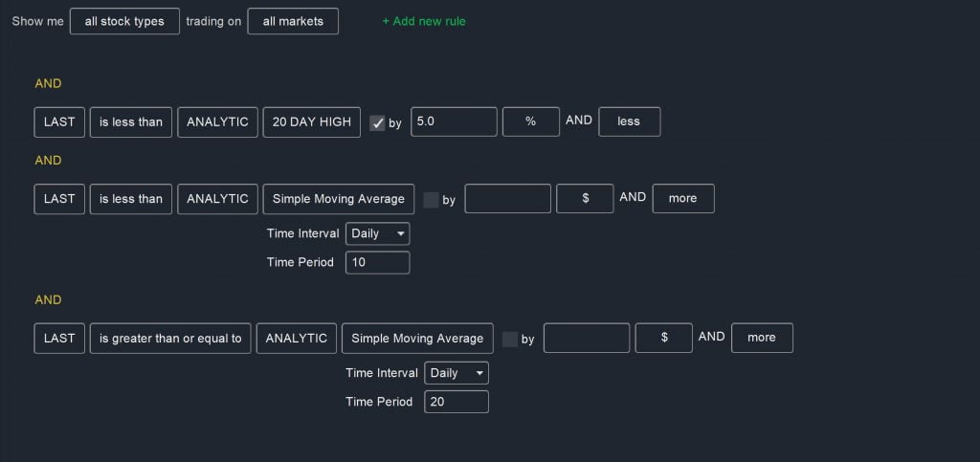
Task: Click the 'LAST' button in the first rule
Action: pos(59,121)
